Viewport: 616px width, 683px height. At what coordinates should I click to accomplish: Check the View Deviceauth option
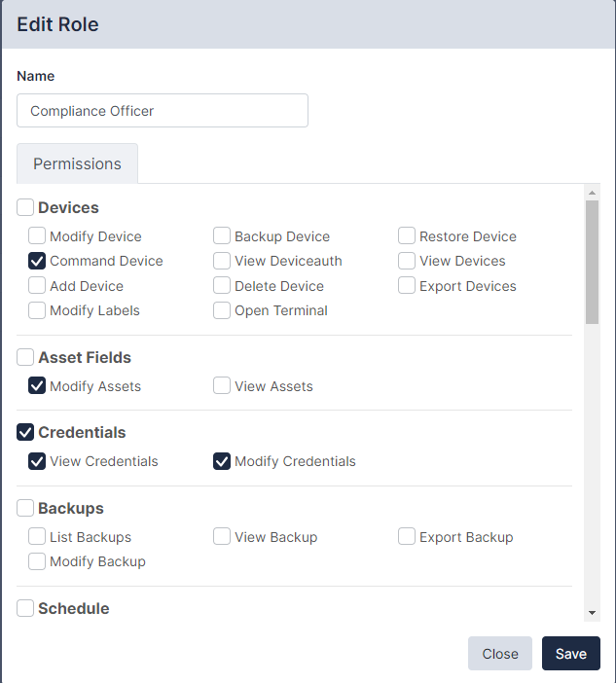(x=222, y=261)
